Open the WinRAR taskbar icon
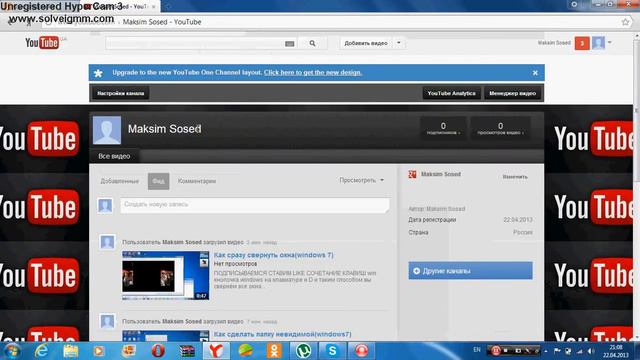Screen dimensions: 640x360 (187, 351)
